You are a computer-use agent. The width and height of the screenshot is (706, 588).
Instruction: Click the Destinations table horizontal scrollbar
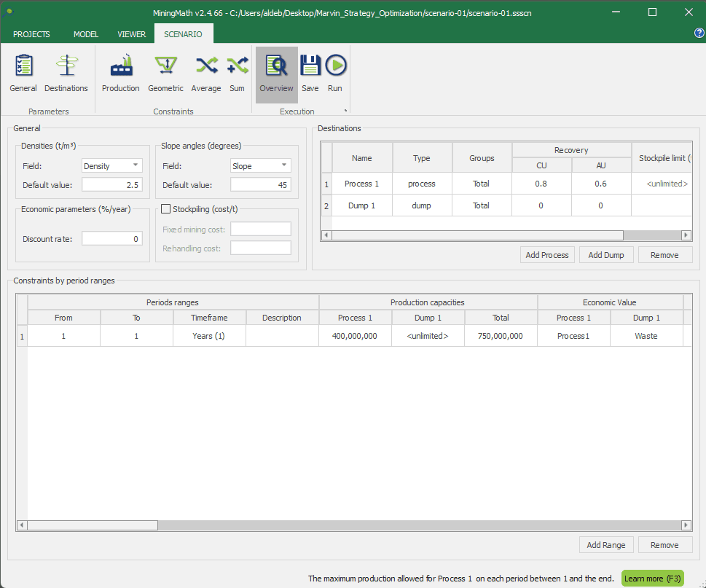tap(477, 235)
